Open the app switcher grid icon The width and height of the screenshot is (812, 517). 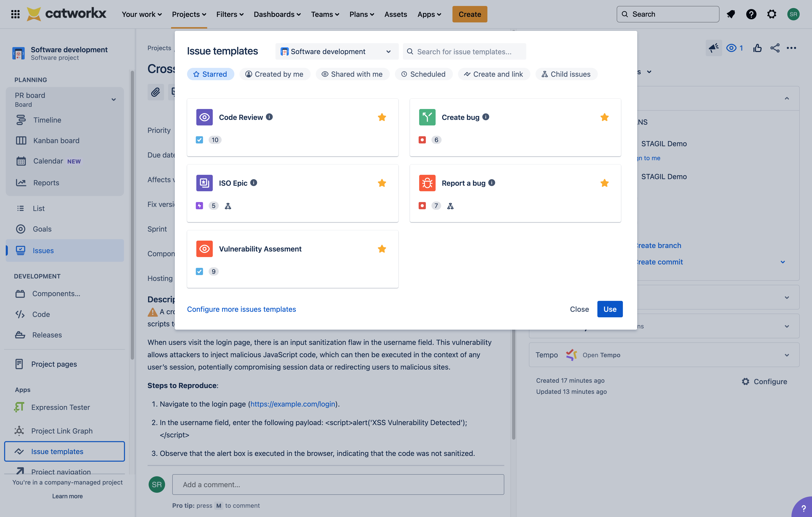pos(15,14)
